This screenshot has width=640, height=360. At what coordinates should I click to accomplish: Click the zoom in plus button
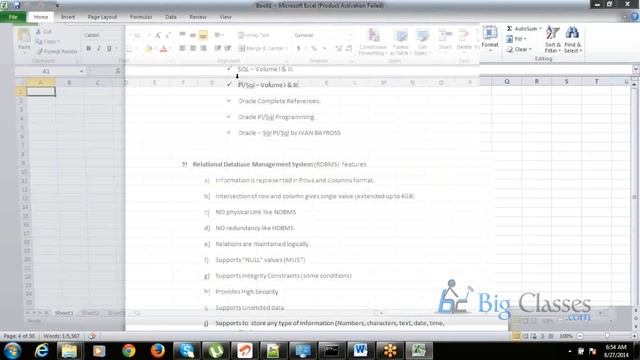pos(634,336)
